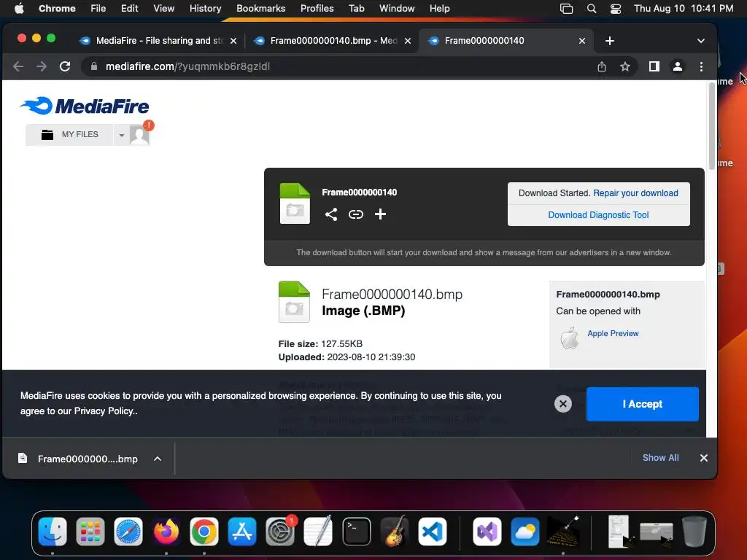
Task: Click the plus icon beside link icon
Action: 380,214
